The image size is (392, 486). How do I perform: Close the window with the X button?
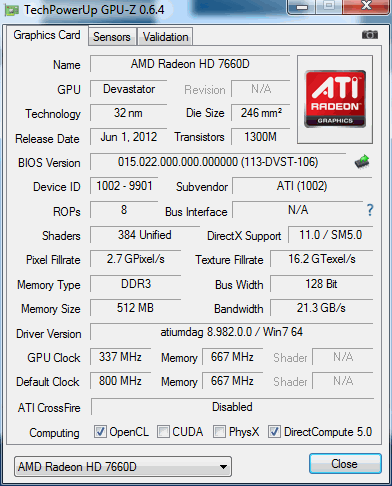[366, 6]
